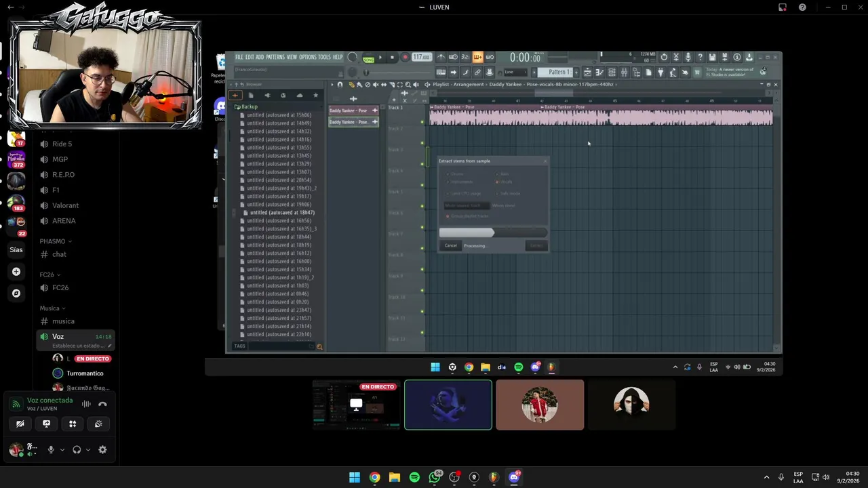The height and width of the screenshot is (488, 868).
Task: Click the stem extraction progress bar
Action: click(x=493, y=232)
